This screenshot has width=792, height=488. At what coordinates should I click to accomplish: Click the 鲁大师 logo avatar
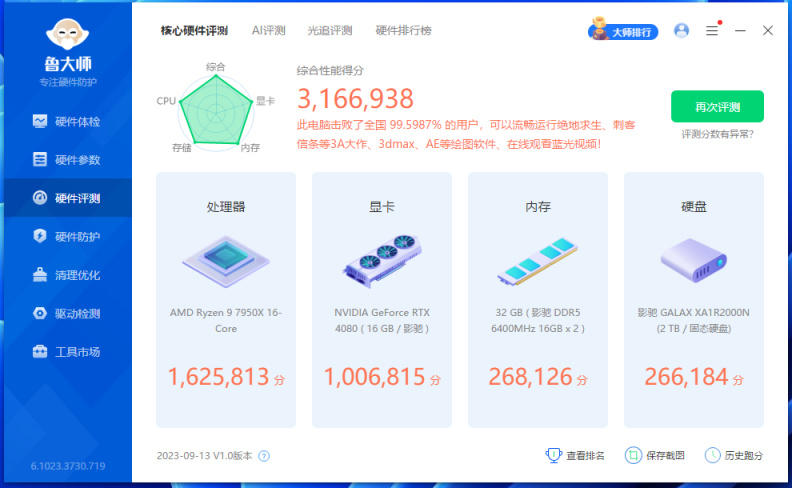click(67, 34)
